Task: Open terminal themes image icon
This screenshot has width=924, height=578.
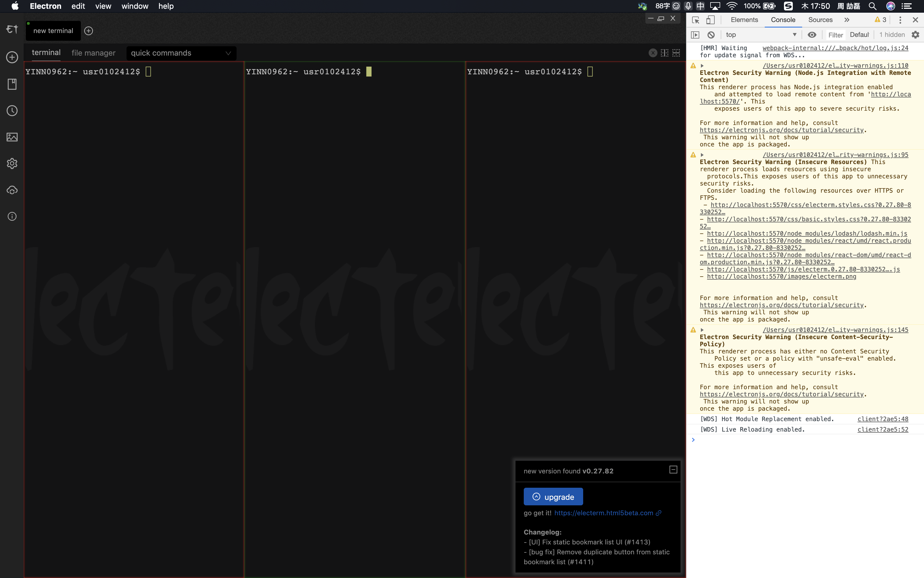Action: pos(12,137)
